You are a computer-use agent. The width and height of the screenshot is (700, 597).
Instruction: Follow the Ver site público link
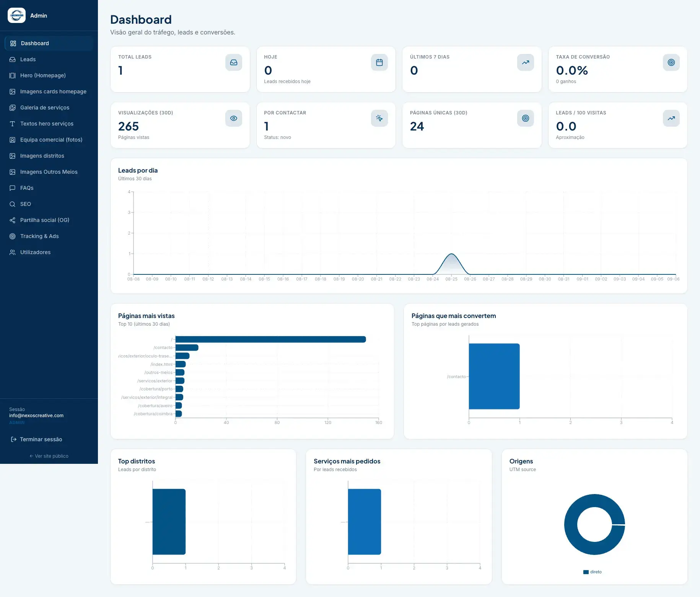pyautogui.click(x=49, y=456)
